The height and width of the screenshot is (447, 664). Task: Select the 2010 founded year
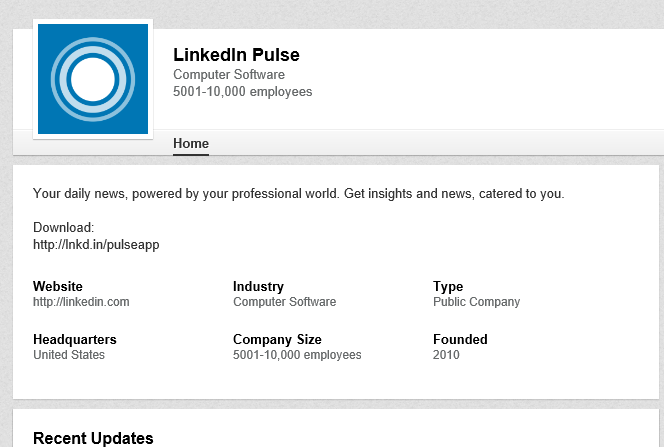point(446,355)
